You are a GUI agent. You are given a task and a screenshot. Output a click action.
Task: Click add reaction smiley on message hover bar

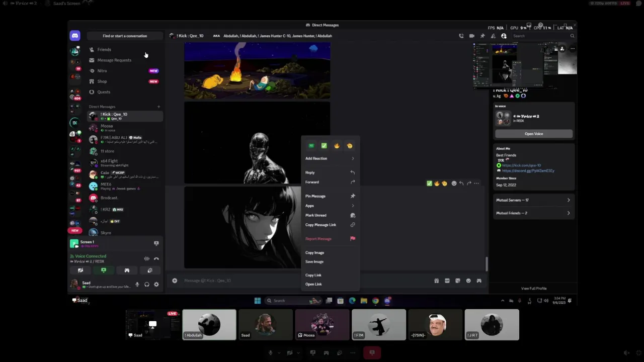point(454,184)
